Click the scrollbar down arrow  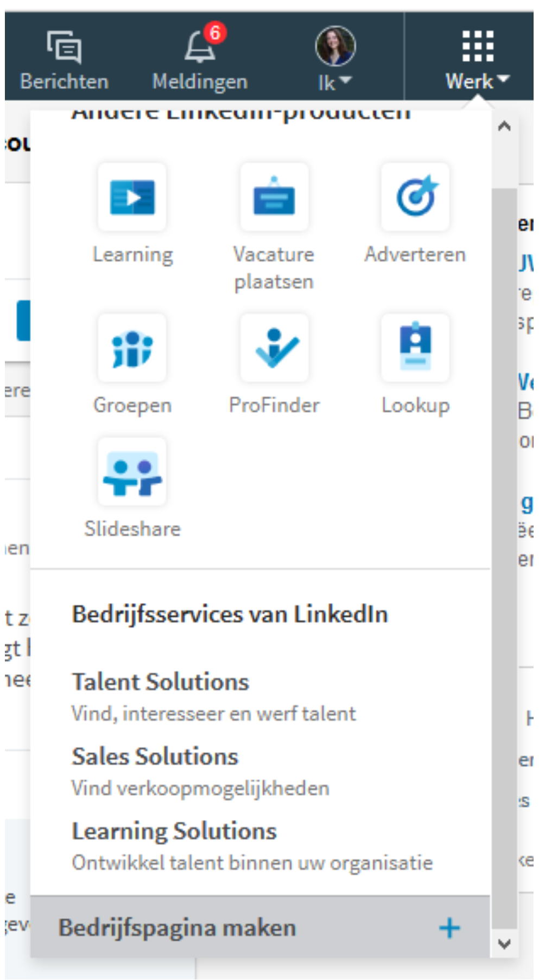[x=504, y=944]
